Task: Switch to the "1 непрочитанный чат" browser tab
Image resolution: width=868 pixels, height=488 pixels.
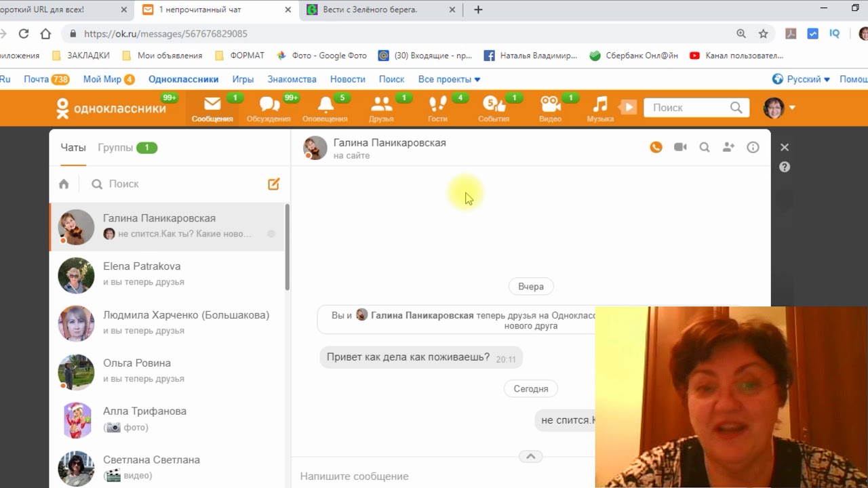Action: (216, 9)
